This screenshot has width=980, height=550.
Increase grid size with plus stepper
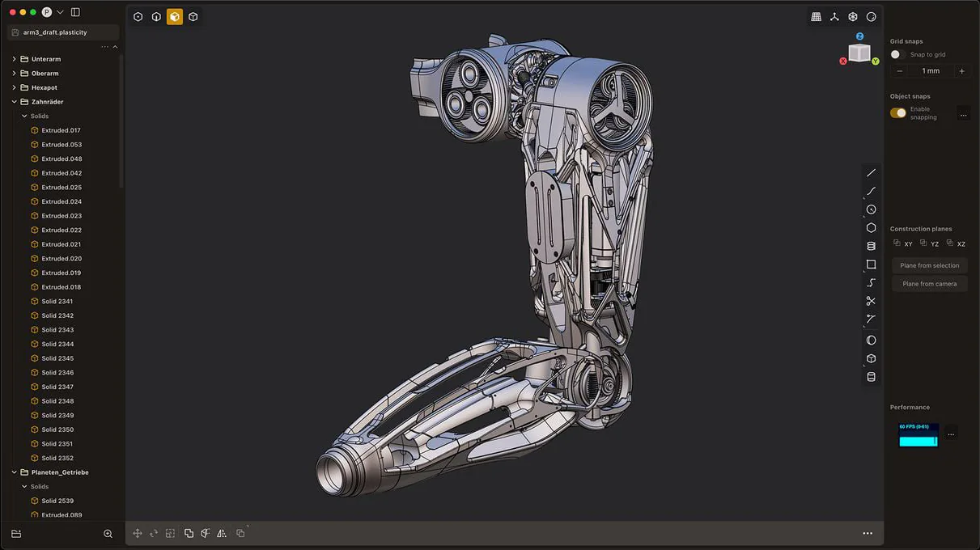tap(961, 71)
